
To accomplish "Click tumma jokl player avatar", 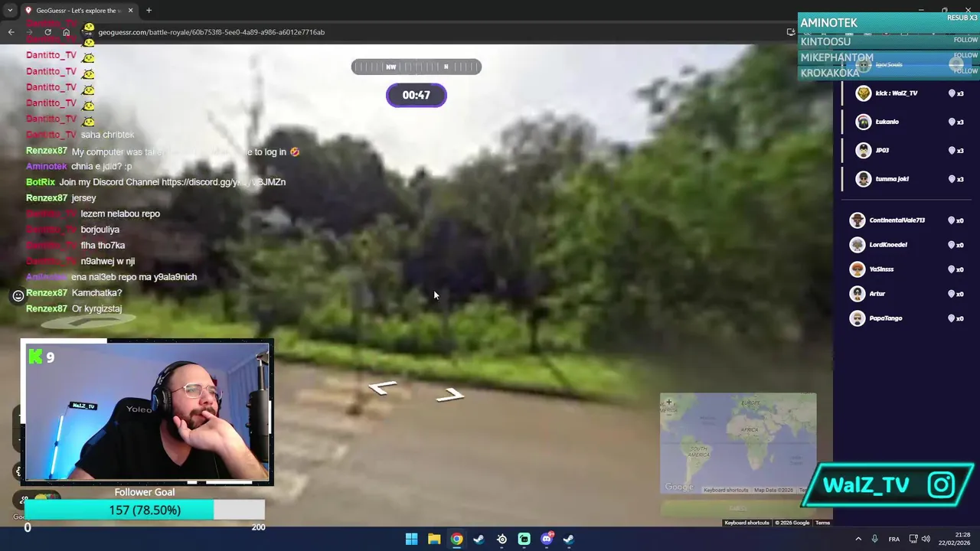I will (x=864, y=179).
